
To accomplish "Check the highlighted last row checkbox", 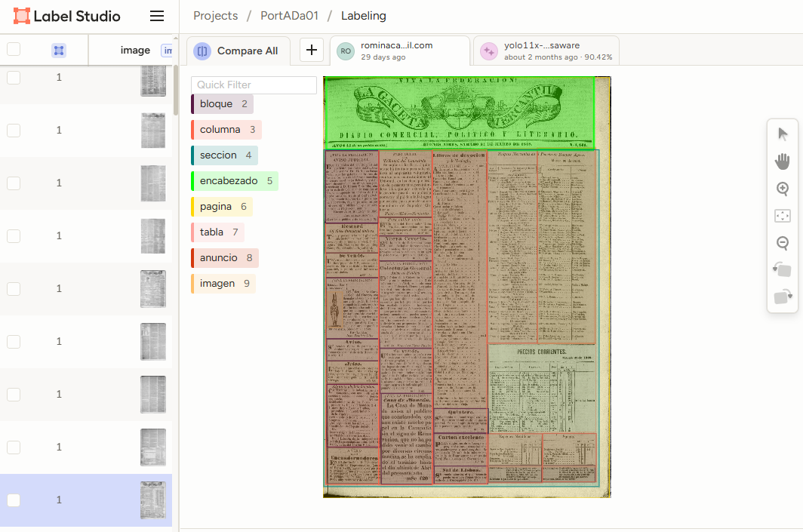I will click(14, 500).
